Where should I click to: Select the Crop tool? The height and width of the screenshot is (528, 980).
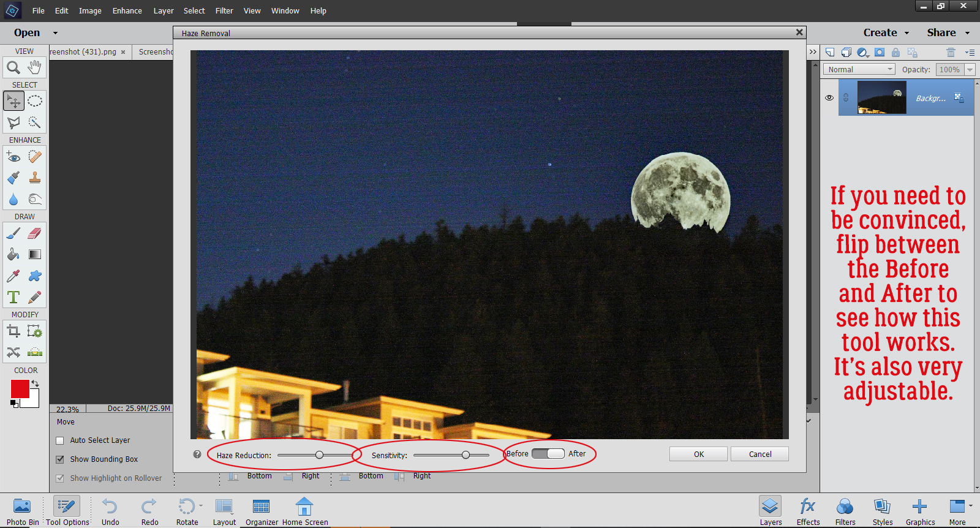pyautogui.click(x=13, y=331)
